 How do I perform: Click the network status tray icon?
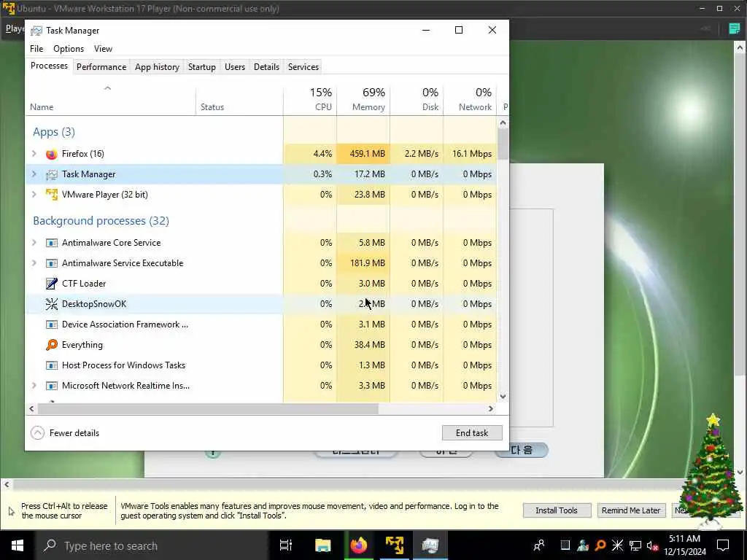(635, 545)
